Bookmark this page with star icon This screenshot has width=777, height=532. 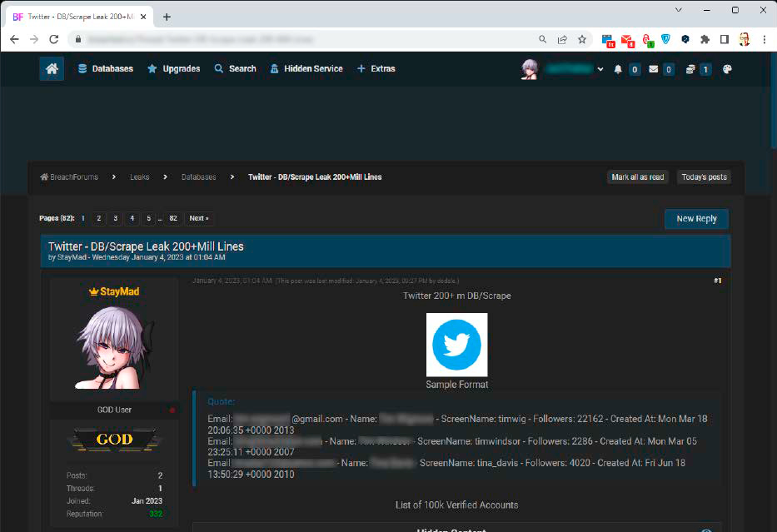582,39
